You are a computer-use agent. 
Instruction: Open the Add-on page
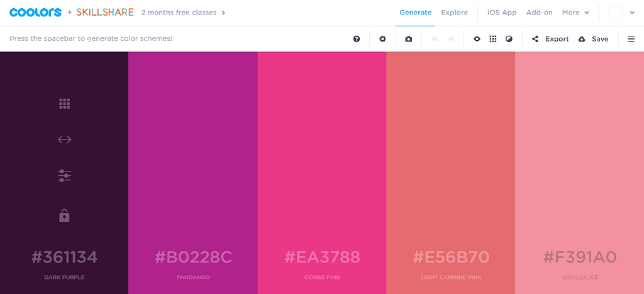539,13
